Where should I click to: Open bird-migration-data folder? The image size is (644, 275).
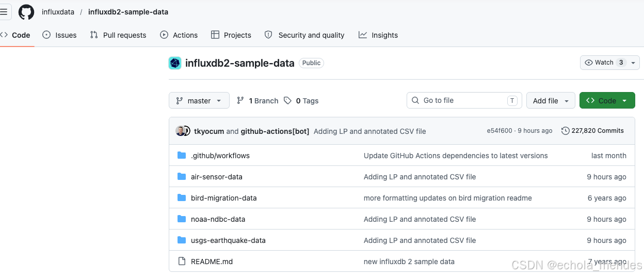point(224,198)
